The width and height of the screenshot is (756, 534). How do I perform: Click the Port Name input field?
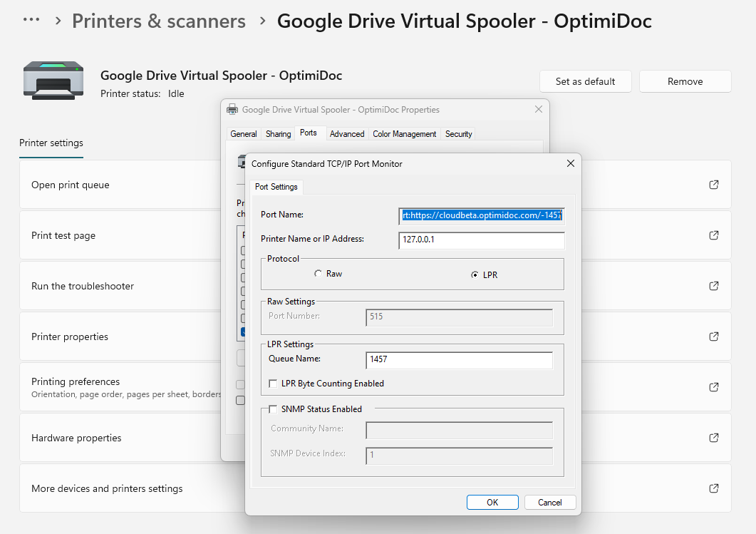click(x=482, y=215)
